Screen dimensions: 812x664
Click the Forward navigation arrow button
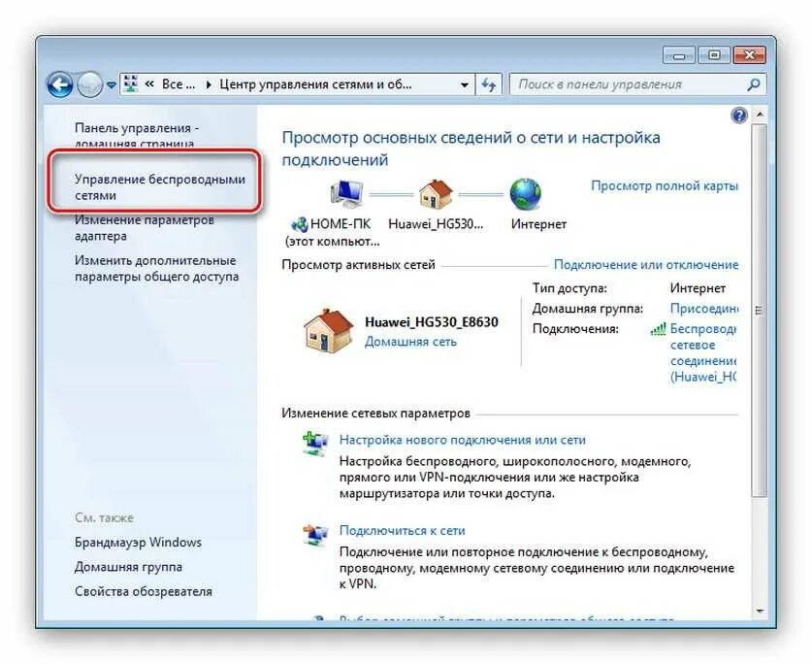click(89, 84)
